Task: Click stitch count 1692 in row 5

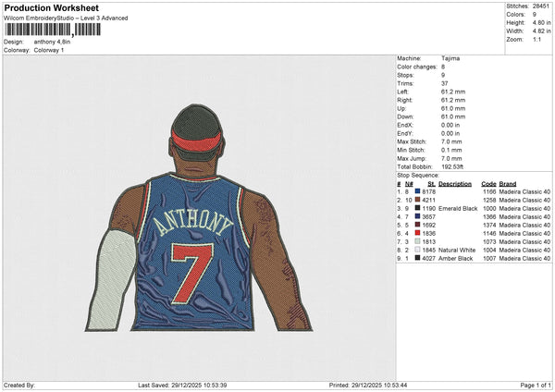Action: [x=429, y=225]
